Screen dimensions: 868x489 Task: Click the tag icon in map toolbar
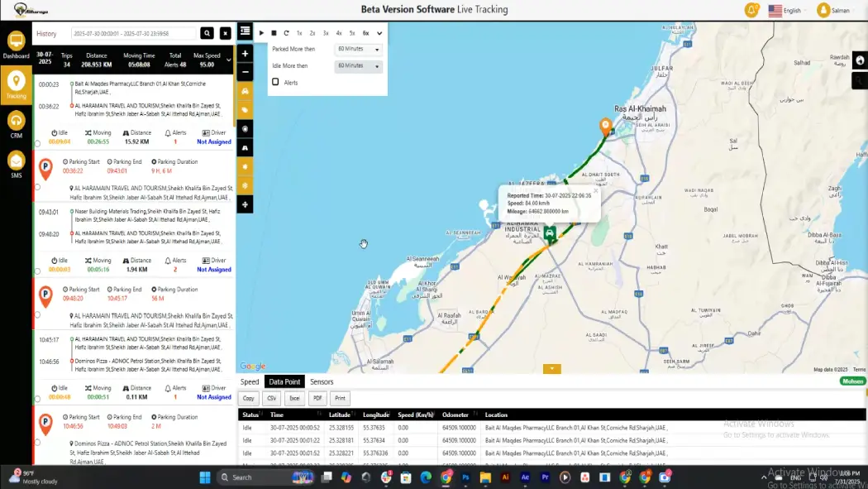click(245, 110)
